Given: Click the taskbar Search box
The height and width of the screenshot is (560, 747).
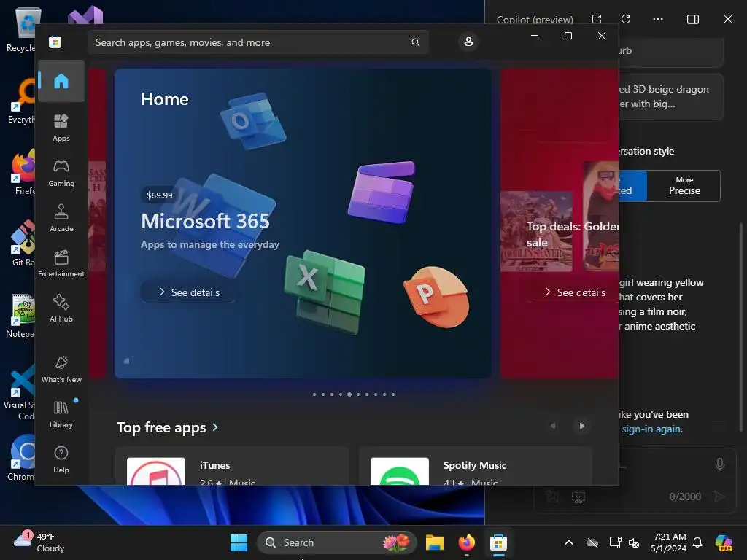Looking at the screenshot, I should click(x=337, y=542).
